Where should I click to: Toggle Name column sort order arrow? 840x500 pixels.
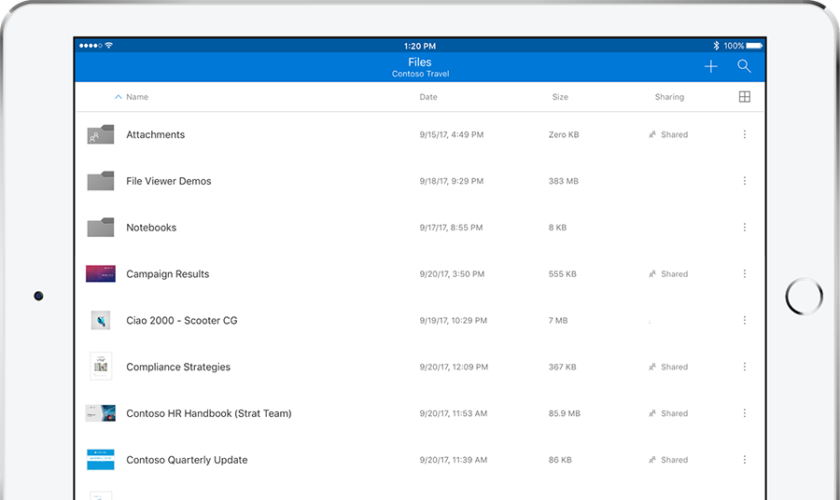click(118, 97)
